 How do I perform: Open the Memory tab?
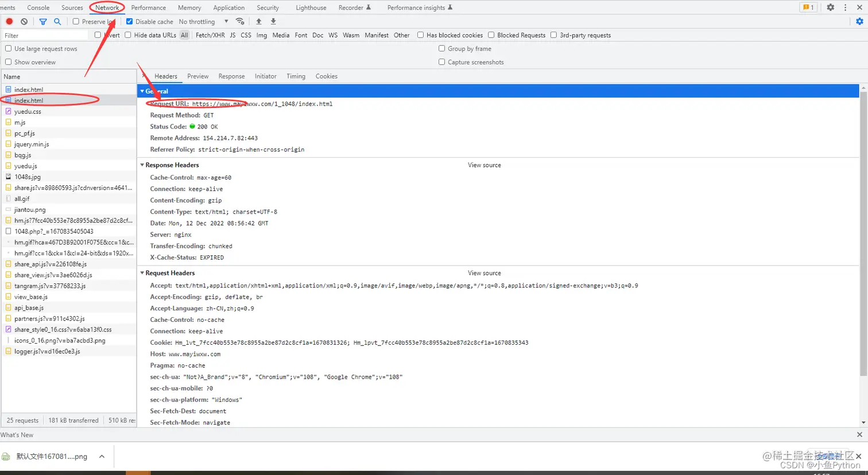point(189,7)
